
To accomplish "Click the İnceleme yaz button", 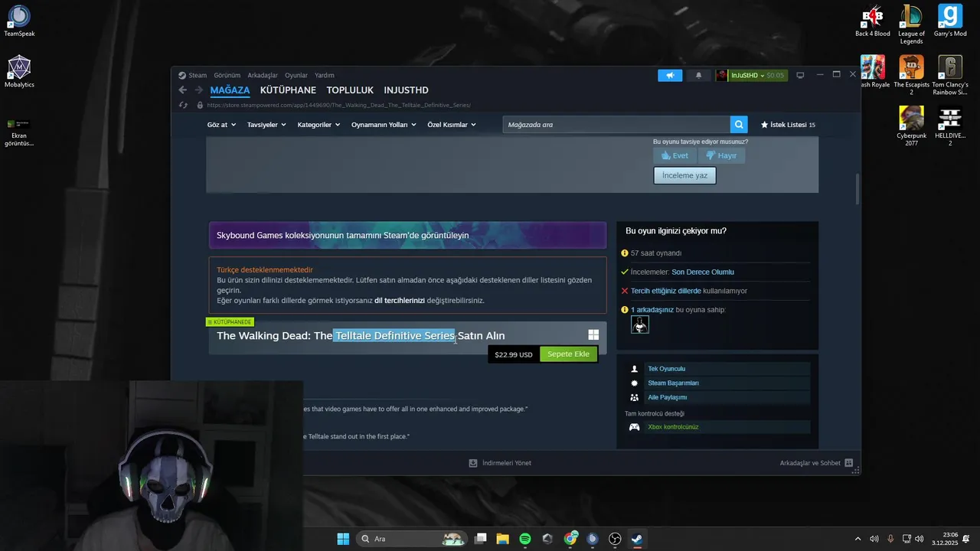I will [684, 175].
